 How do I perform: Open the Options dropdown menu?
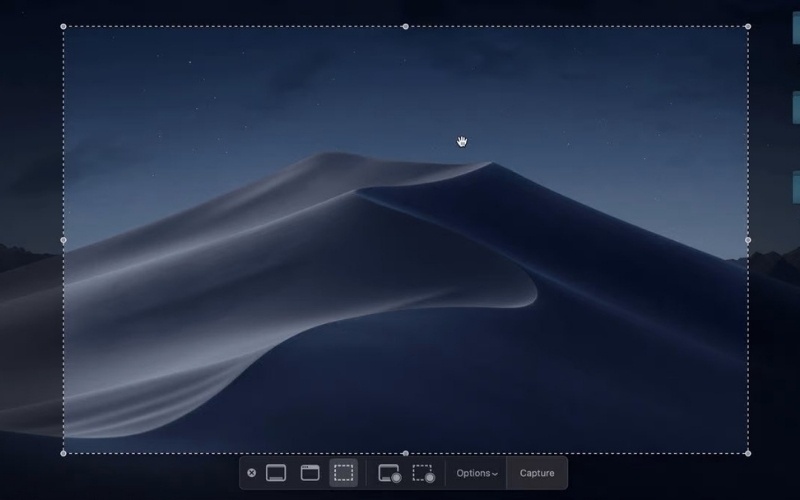[476, 473]
